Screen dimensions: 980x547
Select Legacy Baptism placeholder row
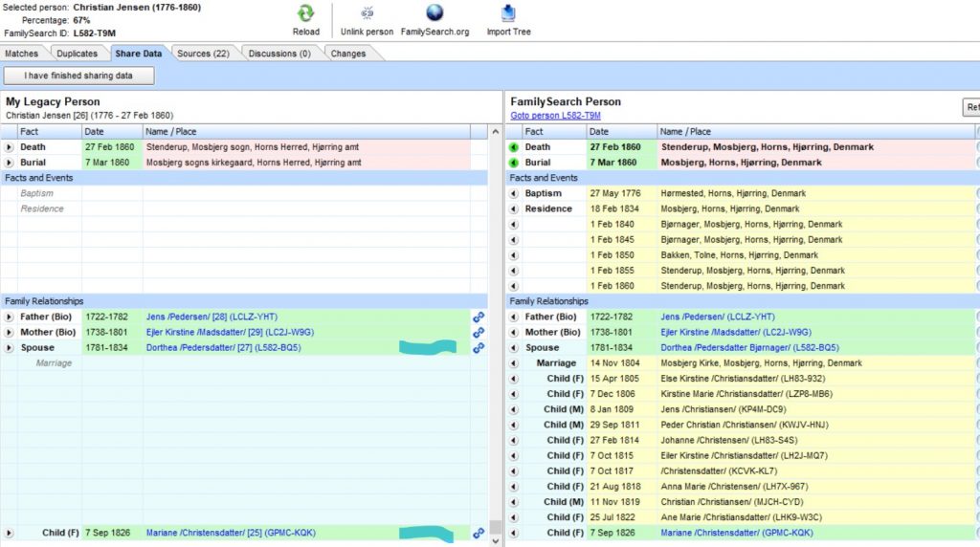tap(244, 193)
